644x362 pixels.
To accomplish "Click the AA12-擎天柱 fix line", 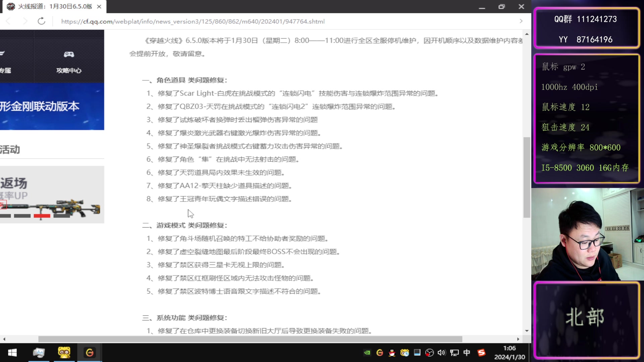I will click(x=220, y=186).
